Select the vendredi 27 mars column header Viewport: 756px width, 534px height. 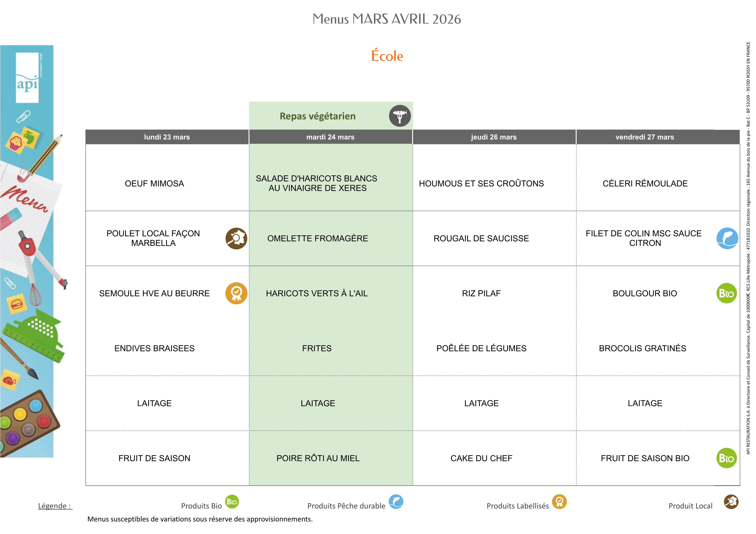click(x=644, y=137)
